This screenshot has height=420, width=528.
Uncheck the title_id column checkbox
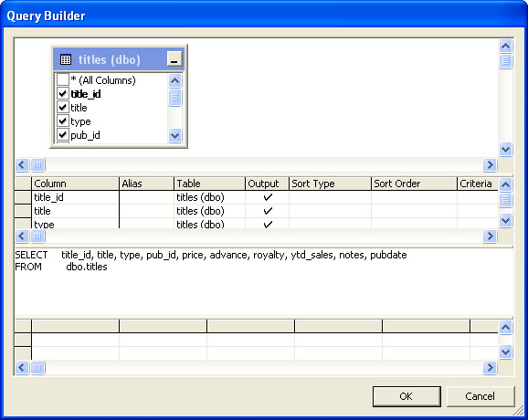point(63,93)
